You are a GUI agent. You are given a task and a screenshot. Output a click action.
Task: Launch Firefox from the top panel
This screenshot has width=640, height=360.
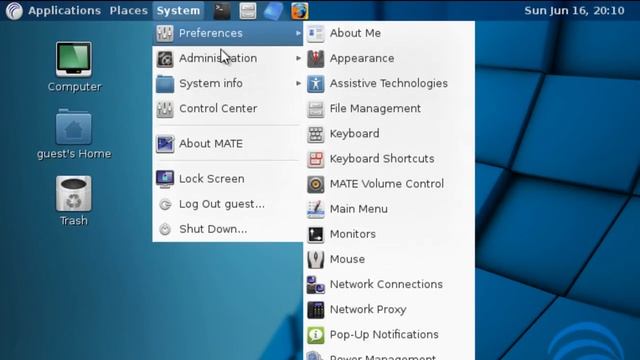click(x=299, y=11)
